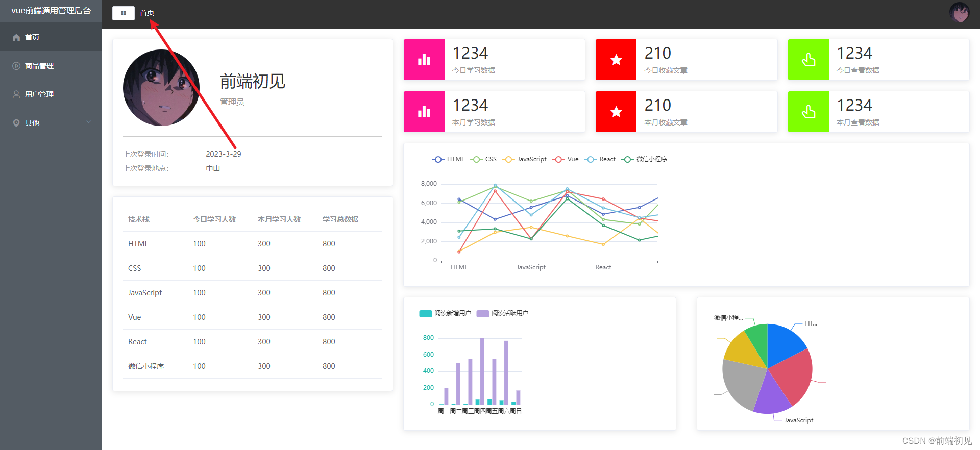Open the 其他 sidebar menu item
The height and width of the screenshot is (450, 980).
point(51,122)
